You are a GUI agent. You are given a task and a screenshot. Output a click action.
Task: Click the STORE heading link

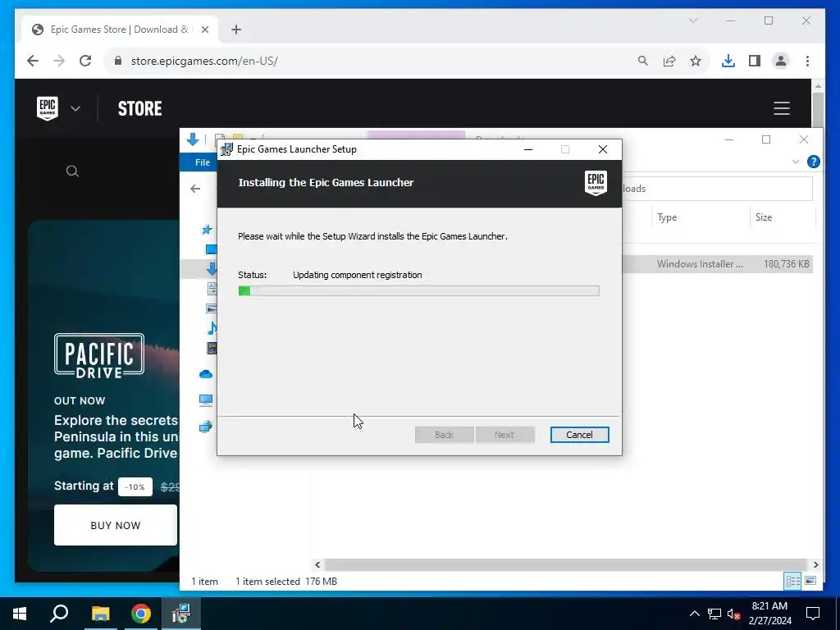[139, 108]
